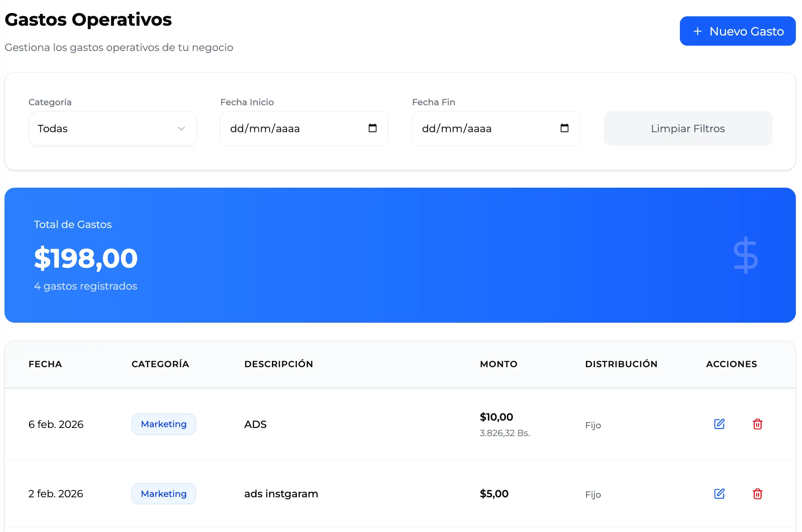The image size is (802, 532).
Task: Open the Categoría dropdown showing Todas
Action: 112,129
